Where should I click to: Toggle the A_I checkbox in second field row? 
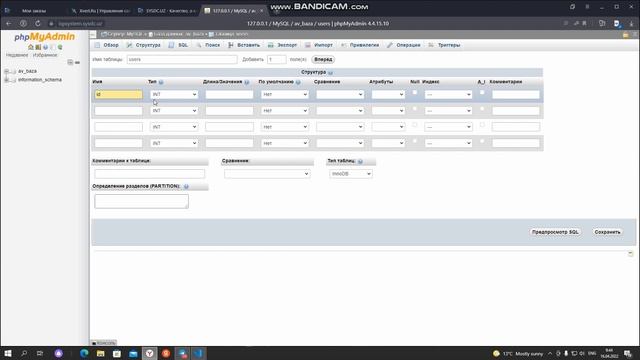tap(482, 109)
